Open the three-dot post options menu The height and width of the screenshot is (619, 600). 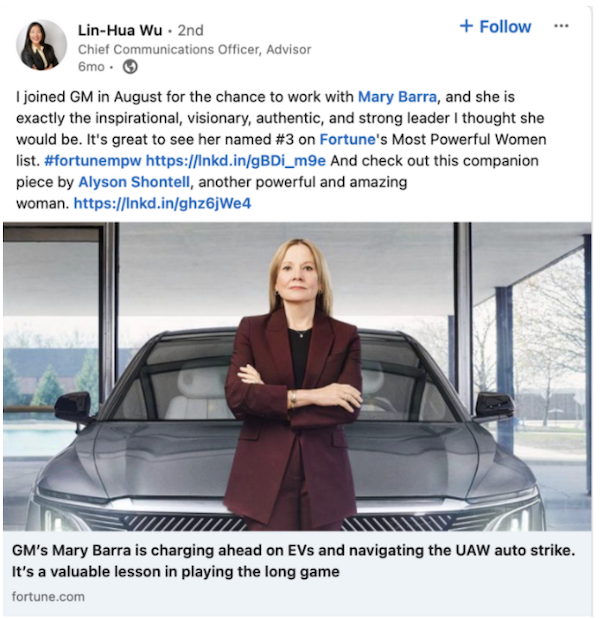coord(561,26)
